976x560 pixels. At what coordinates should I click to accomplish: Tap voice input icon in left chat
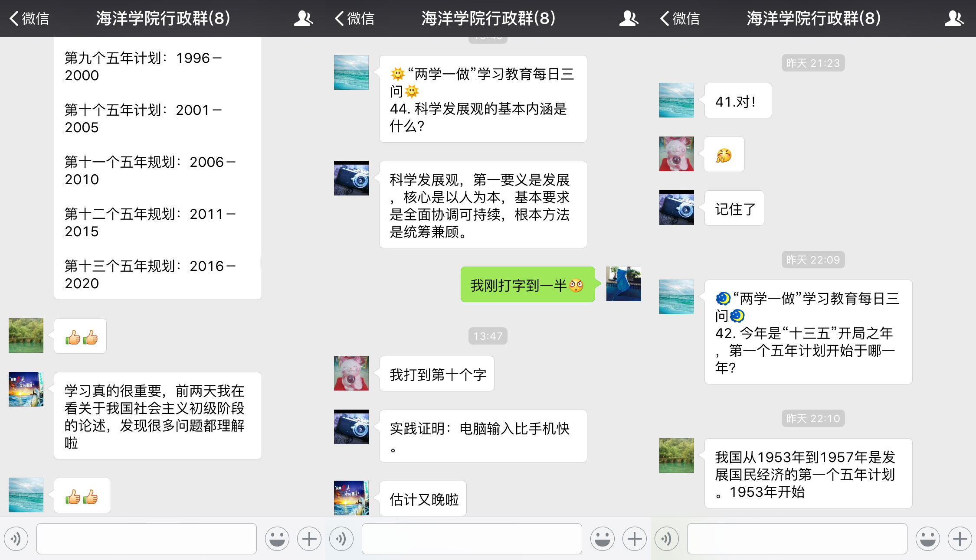click(16, 539)
